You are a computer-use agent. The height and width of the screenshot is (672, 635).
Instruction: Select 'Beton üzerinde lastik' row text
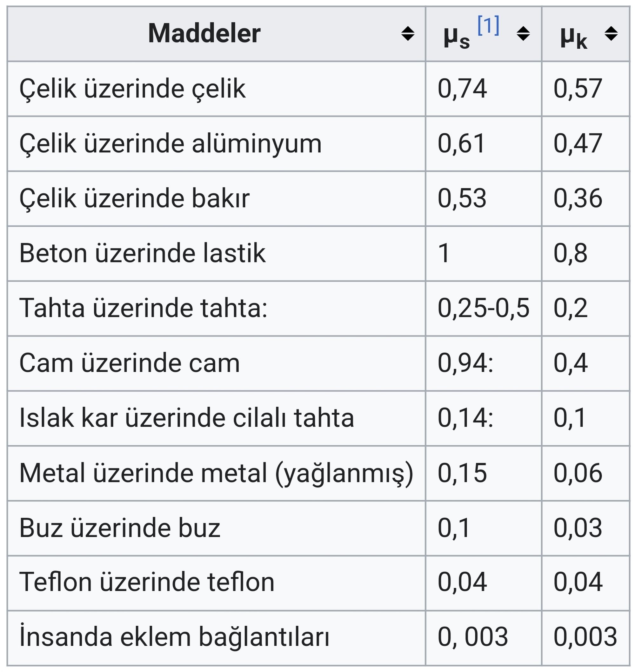tap(142, 253)
